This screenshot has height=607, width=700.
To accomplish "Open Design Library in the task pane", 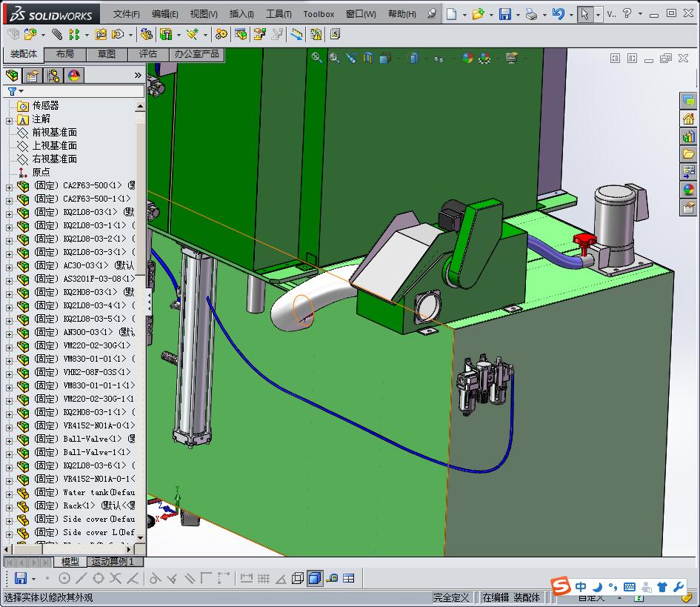I will tap(688, 136).
